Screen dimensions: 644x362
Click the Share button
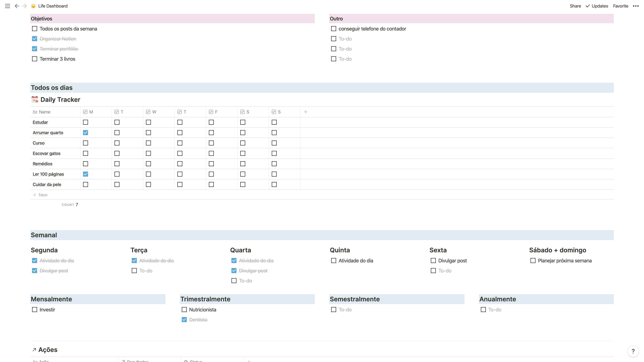[575, 6]
